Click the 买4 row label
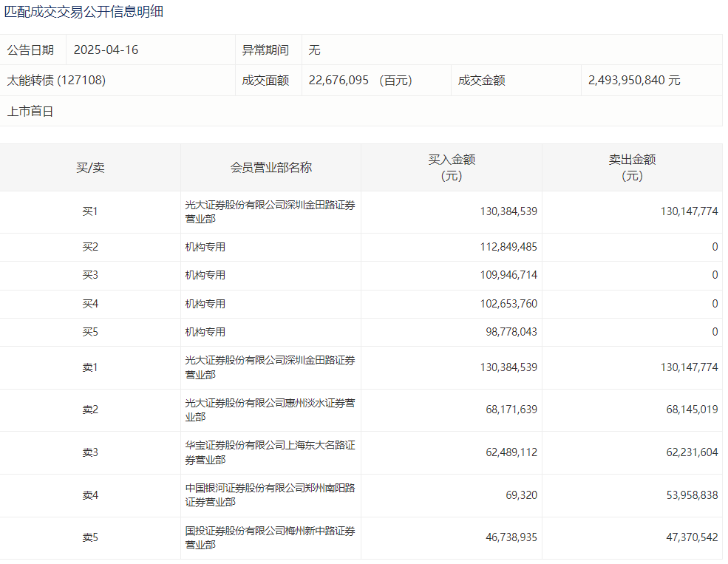 click(90, 304)
